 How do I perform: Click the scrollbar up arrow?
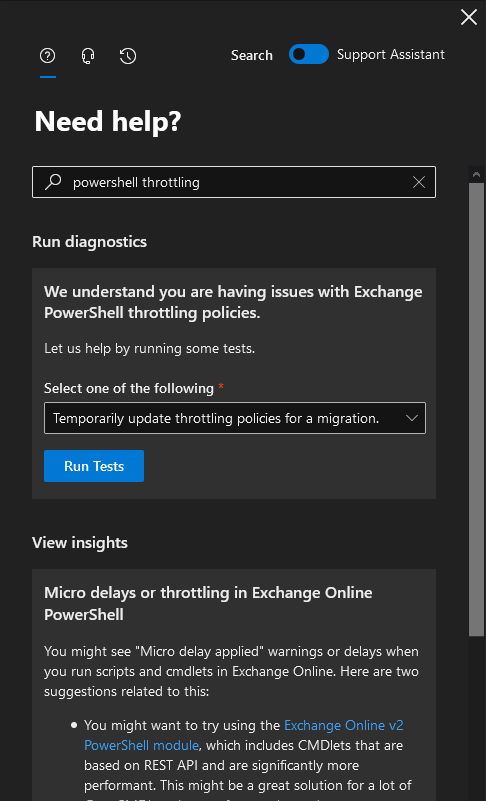coord(476,175)
